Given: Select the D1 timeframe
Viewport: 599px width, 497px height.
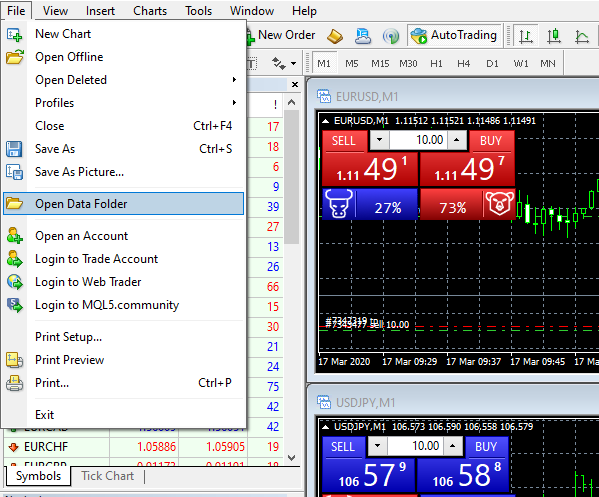Looking at the screenshot, I should [x=492, y=63].
